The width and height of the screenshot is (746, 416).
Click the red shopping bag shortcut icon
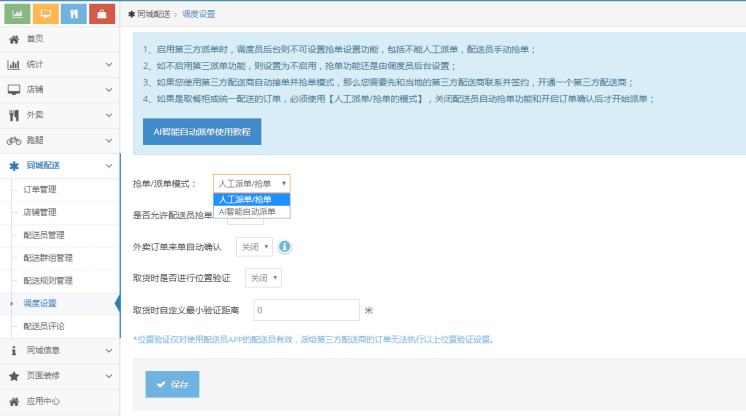101,14
